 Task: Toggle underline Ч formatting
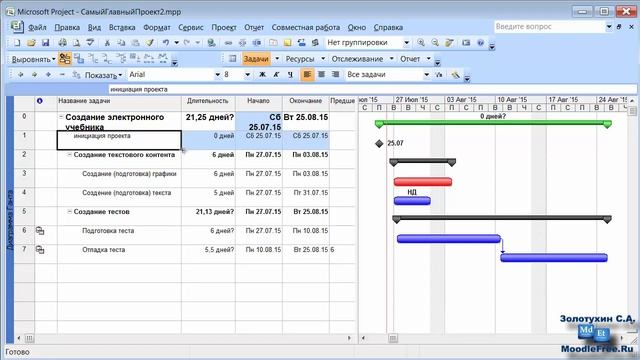(290, 75)
